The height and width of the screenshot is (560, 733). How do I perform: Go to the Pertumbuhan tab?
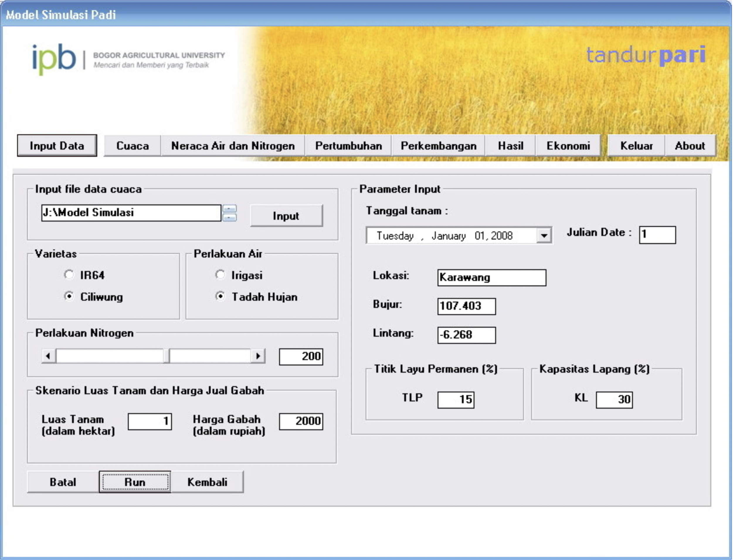point(348,146)
